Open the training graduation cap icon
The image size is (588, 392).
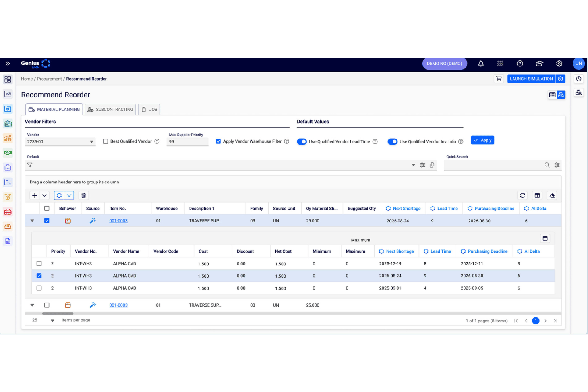point(539,64)
